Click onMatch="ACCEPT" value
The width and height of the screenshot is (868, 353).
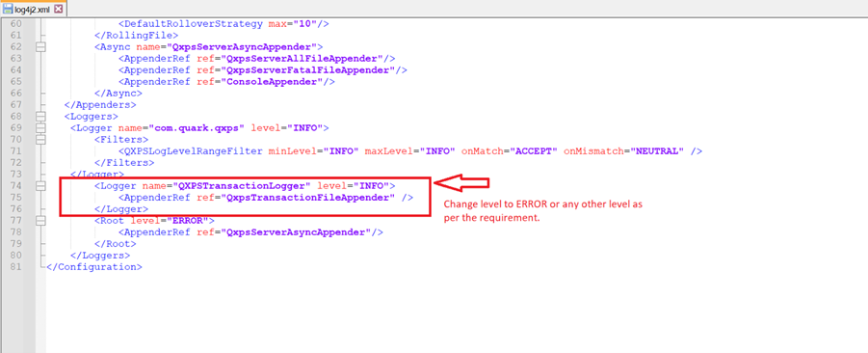[533, 151]
